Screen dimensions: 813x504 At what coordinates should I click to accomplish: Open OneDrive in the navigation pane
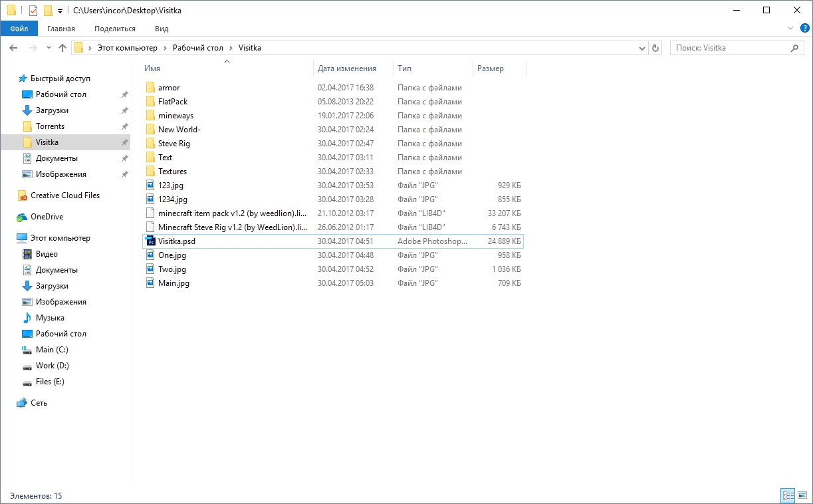47,217
